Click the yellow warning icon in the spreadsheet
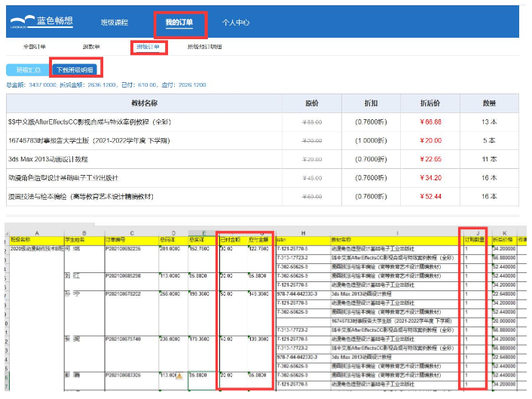Viewport: 532px width, 399px height. pyautogui.click(x=179, y=375)
